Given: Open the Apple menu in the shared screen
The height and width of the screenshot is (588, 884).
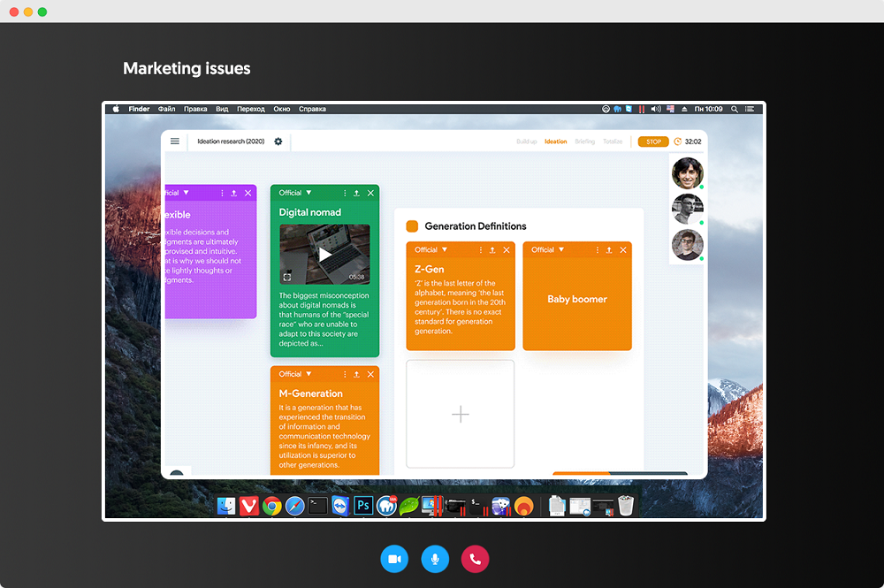Looking at the screenshot, I should (116, 109).
